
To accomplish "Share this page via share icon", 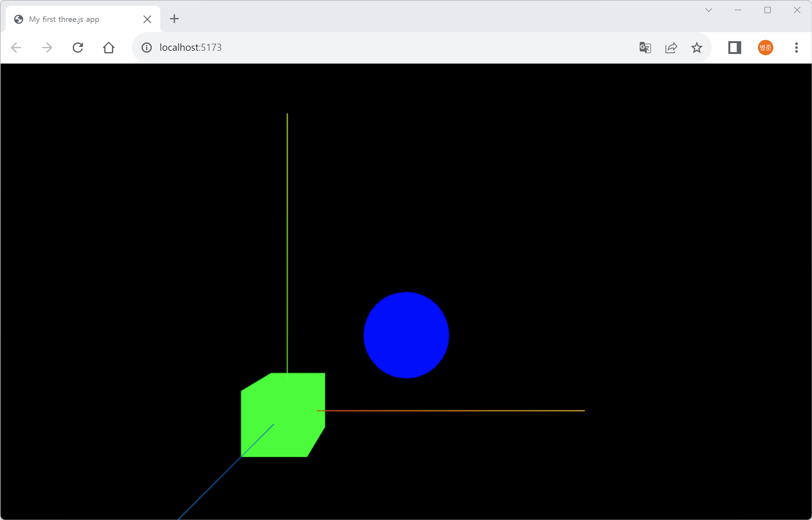I will pos(671,48).
